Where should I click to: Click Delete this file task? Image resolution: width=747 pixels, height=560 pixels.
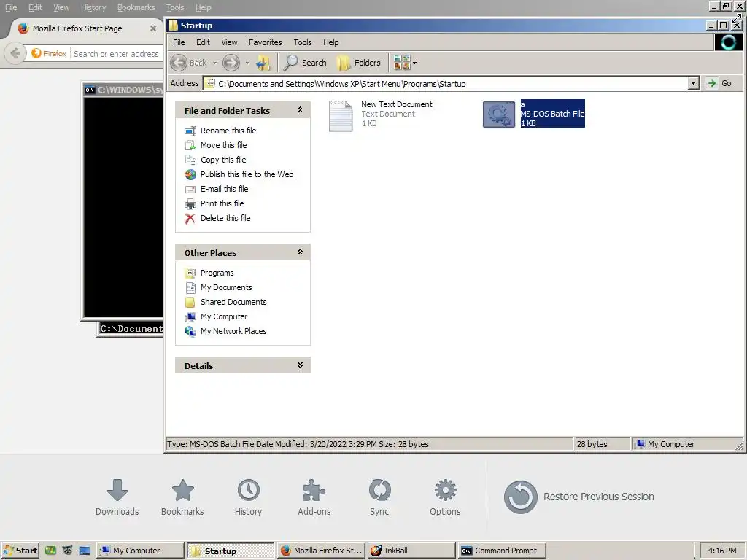[x=225, y=218]
